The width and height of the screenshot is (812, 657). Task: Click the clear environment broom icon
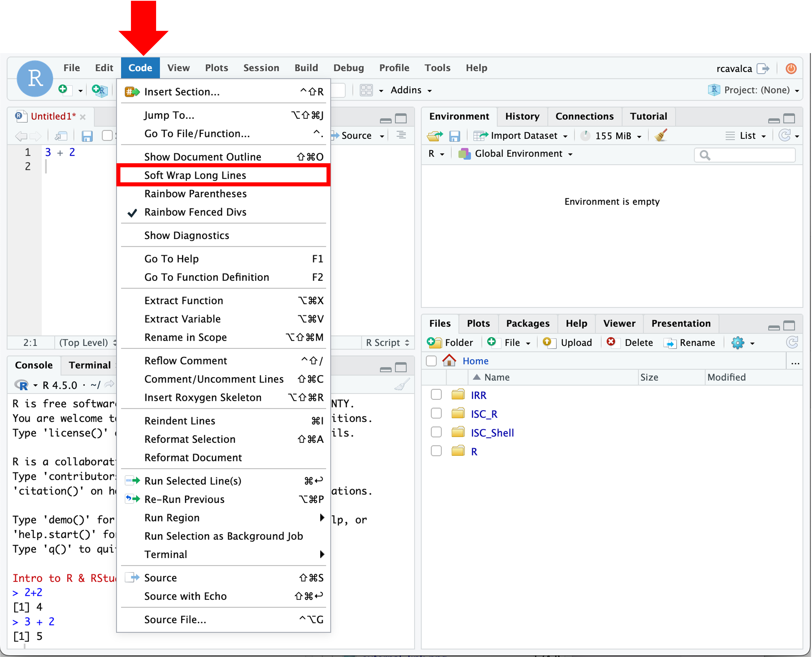coord(661,135)
